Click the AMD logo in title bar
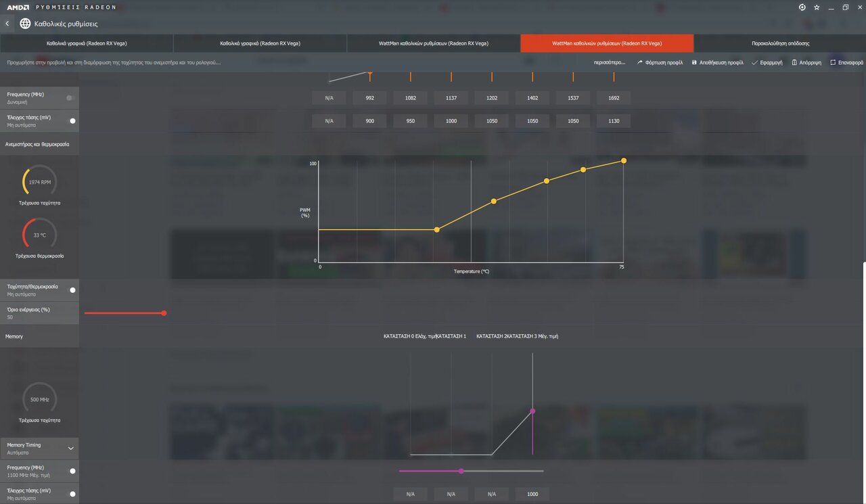Screen dimensions: 866x504 point(17,7)
